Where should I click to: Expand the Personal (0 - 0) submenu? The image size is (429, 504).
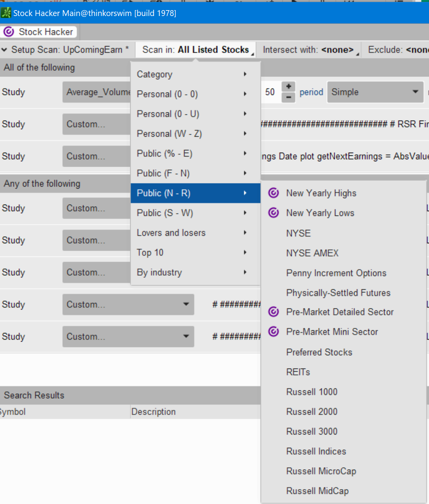pyautogui.click(x=195, y=94)
